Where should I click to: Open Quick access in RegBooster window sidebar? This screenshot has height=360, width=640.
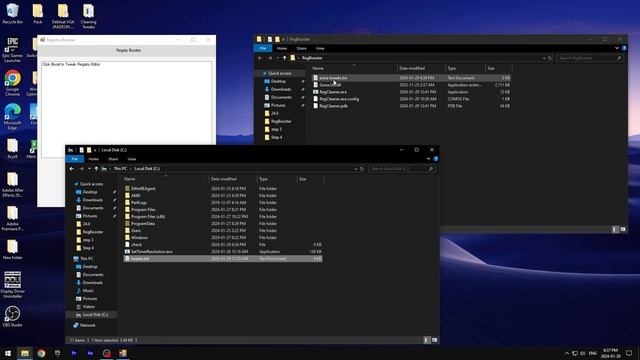pyautogui.click(x=280, y=73)
